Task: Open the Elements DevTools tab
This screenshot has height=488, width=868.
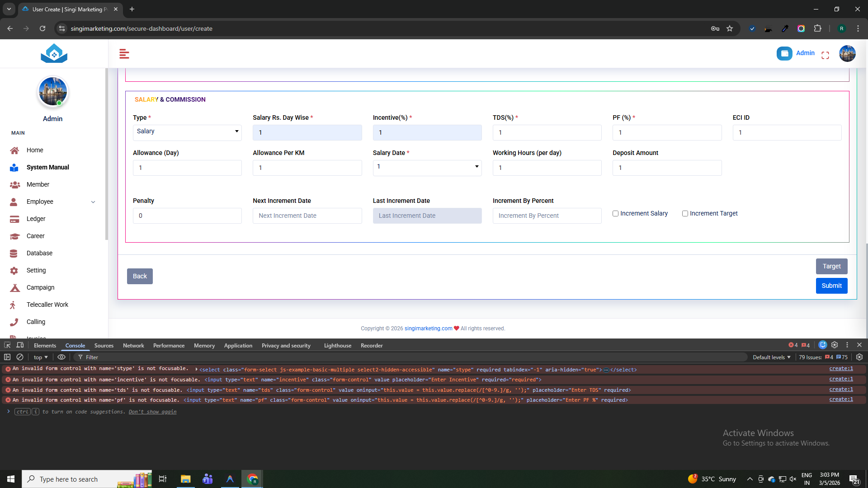Action: pos(45,346)
